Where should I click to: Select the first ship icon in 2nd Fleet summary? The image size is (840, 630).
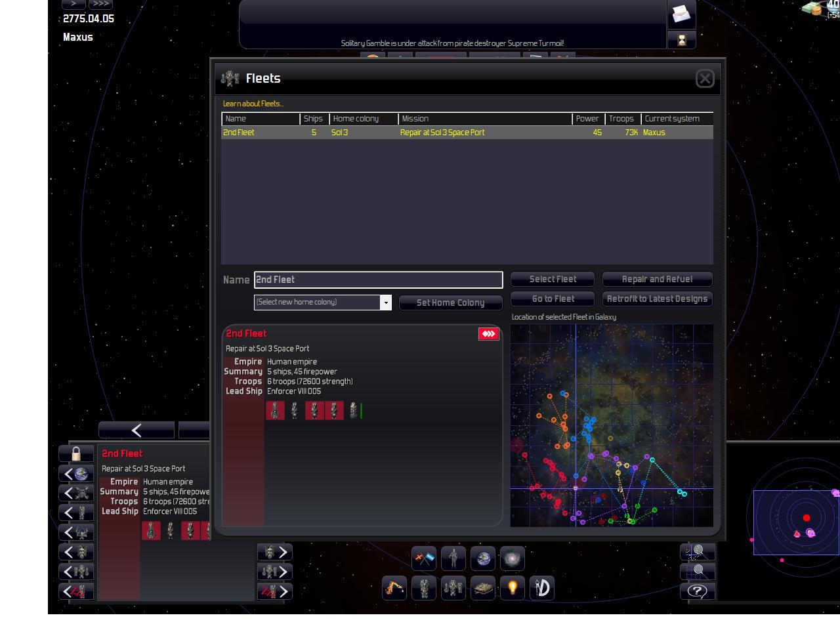click(275, 410)
